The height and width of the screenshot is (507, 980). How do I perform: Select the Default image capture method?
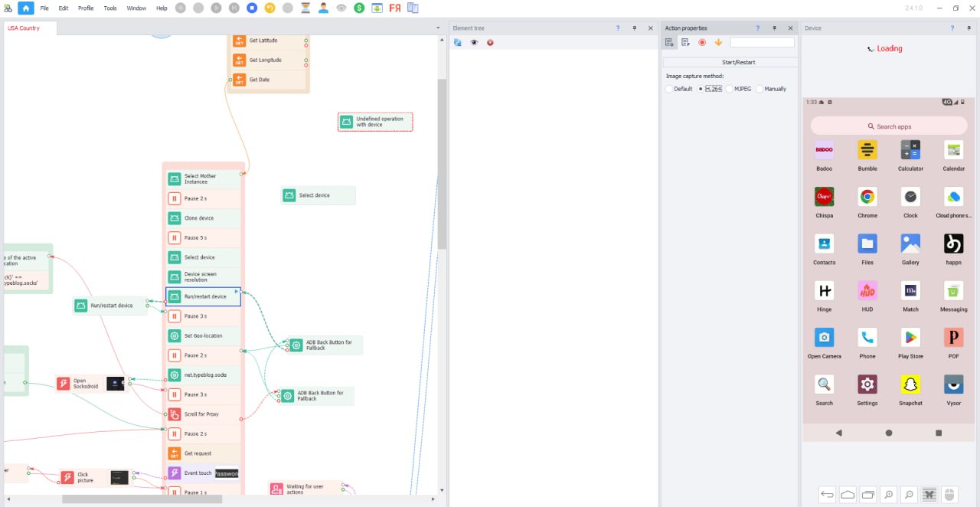(x=679, y=89)
